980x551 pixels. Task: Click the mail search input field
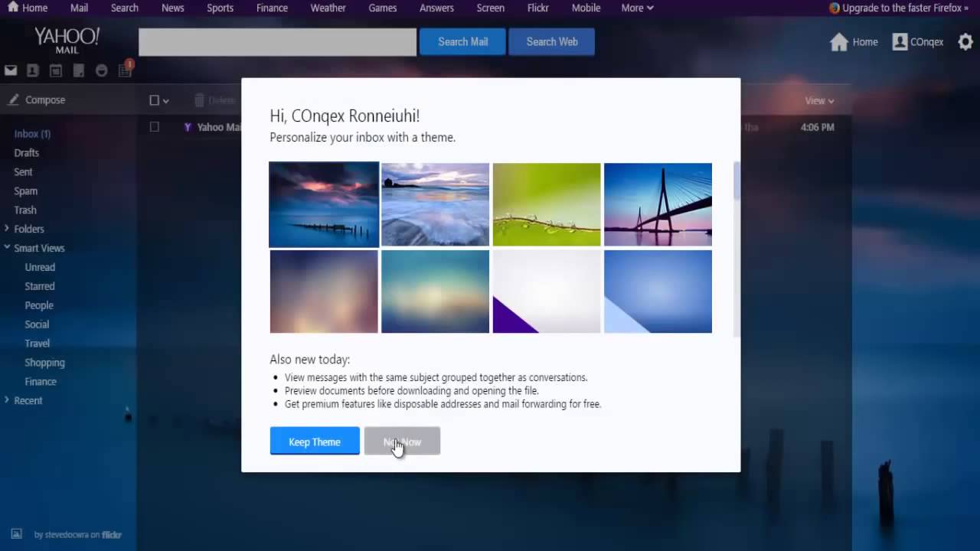pos(277,42)
